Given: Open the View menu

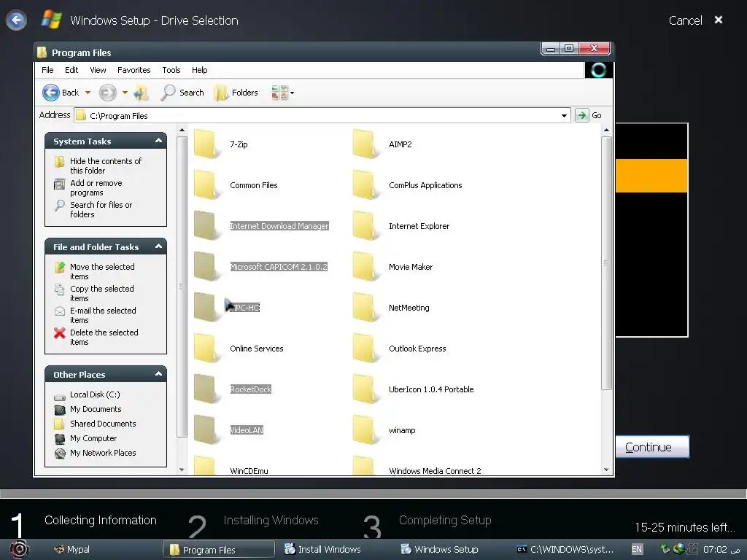Looking at the screenshot, I should pos(98,70).
